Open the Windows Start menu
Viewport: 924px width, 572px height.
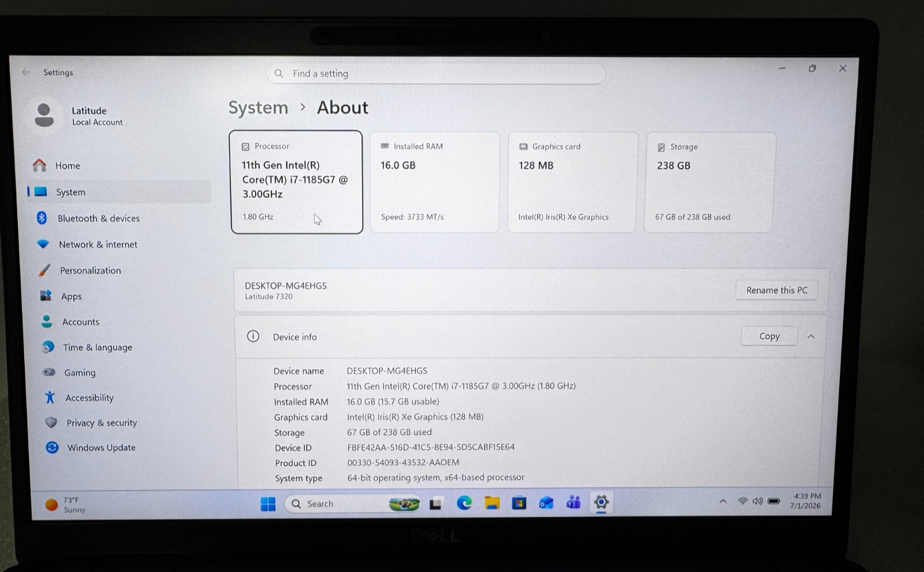268,504
